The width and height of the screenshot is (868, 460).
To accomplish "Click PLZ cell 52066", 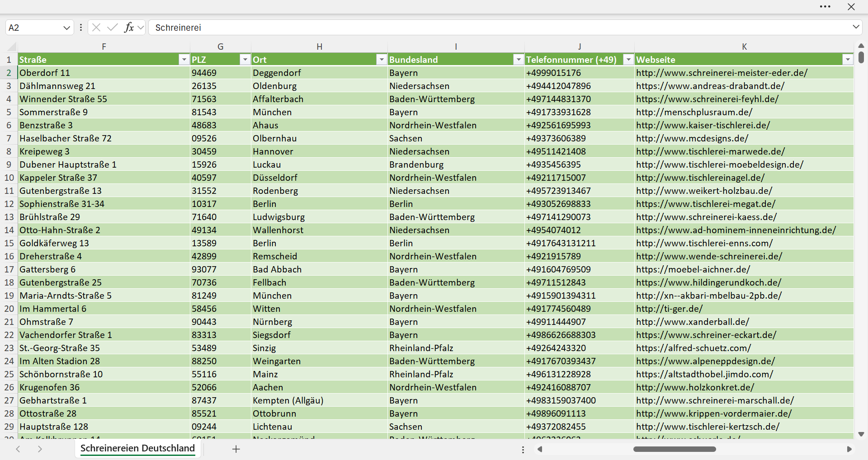I will coord(221,387).
